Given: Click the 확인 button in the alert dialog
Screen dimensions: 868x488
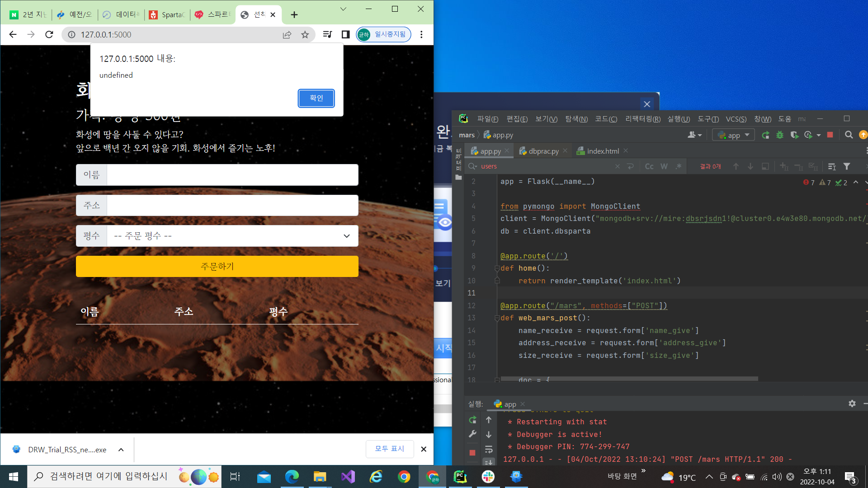Looking at the screenshot, I should coord(316,98).
